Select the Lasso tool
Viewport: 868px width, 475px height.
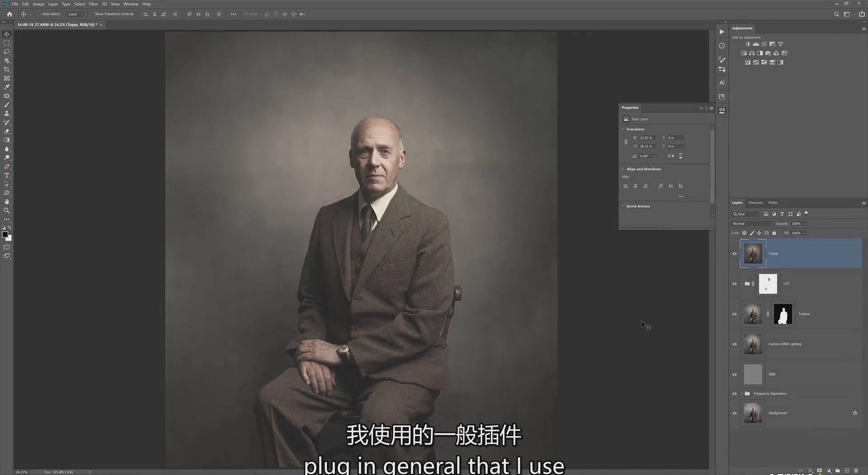coord(7,52)
